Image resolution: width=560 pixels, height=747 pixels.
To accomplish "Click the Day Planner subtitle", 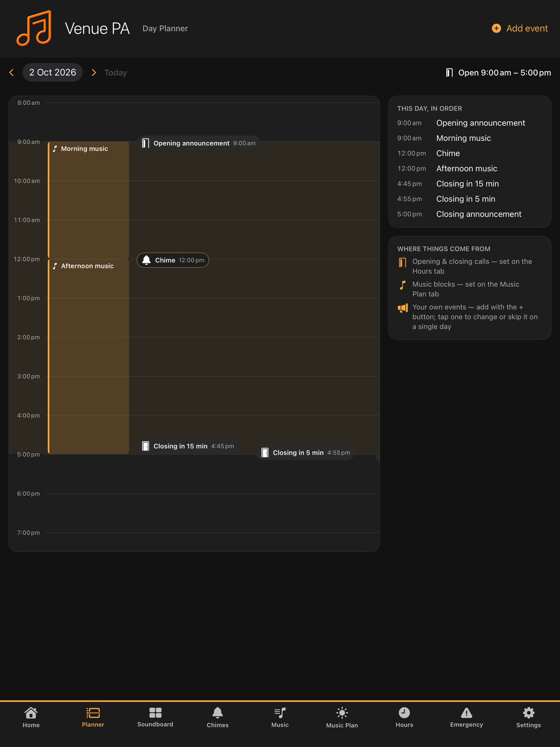I will tap(165, 28).
